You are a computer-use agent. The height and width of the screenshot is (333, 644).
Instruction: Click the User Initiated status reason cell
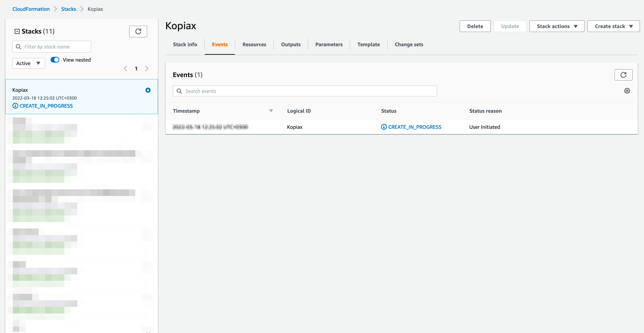point(484,127)
